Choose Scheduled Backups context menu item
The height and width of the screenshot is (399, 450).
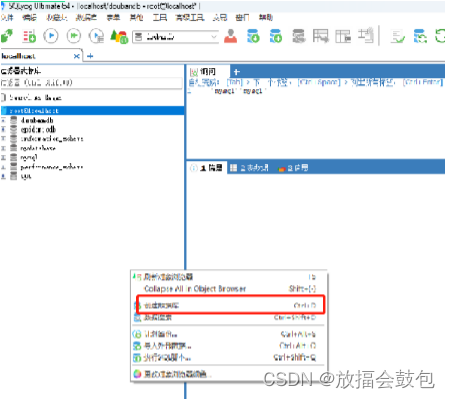click(x=229, y=334)
